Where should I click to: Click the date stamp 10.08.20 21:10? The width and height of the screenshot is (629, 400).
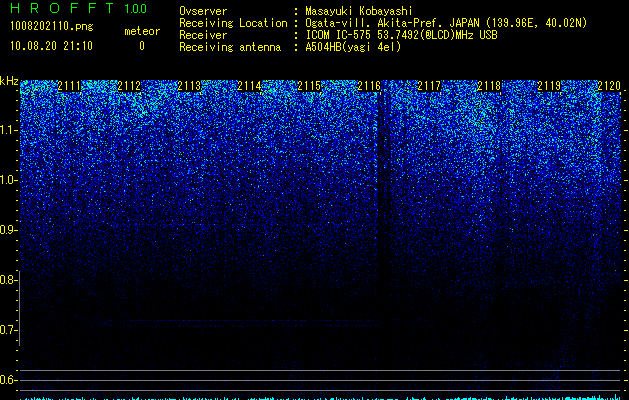tap(51, 46)
